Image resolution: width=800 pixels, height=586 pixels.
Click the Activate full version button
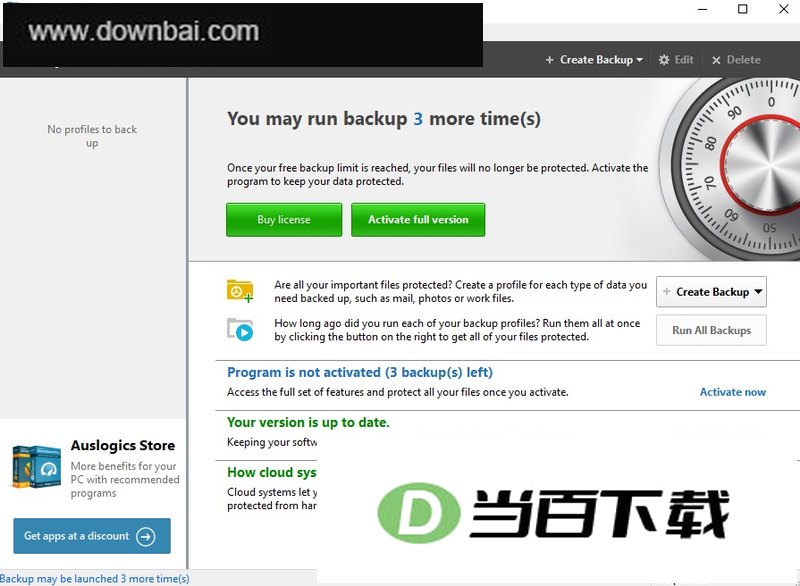418,220
